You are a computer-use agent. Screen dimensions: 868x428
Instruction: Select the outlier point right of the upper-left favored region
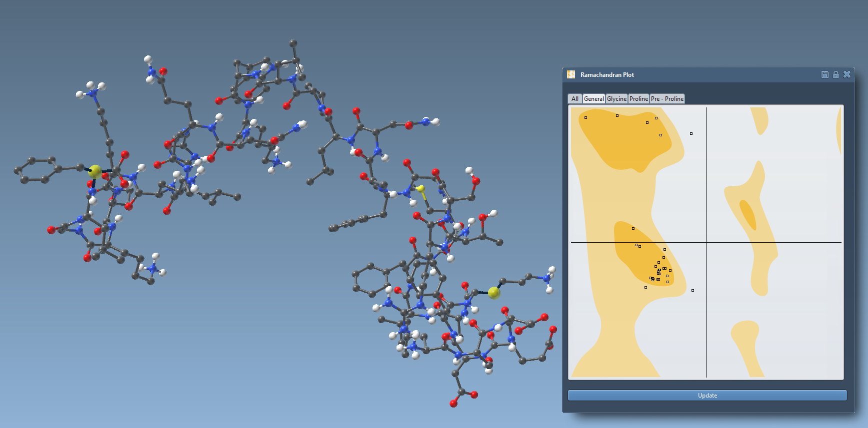(x=691, y=133)
